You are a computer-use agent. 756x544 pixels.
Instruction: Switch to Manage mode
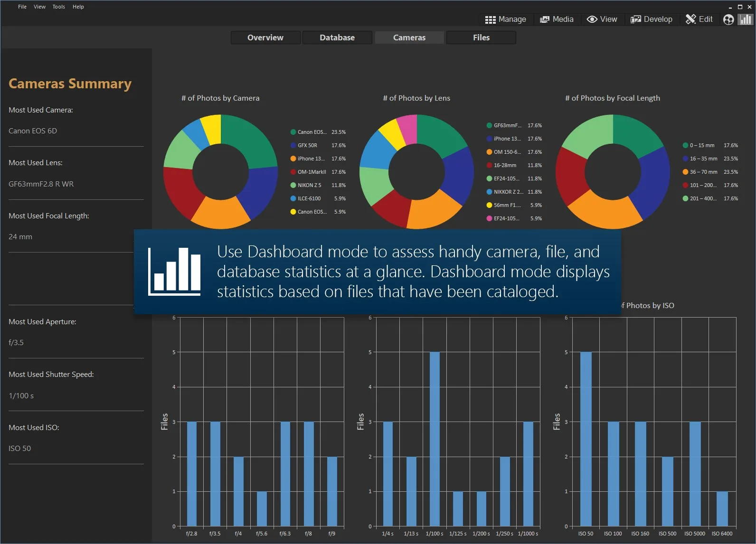(x=505, y=19)
